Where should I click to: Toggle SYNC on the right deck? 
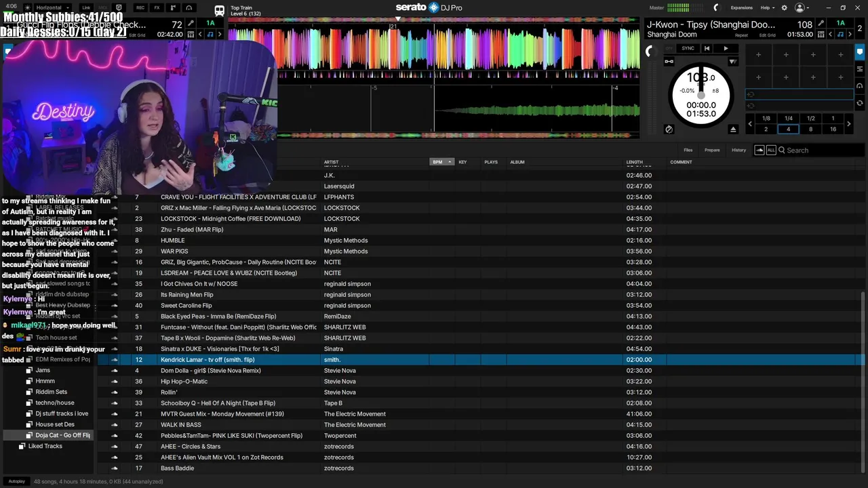pos(688,48)
